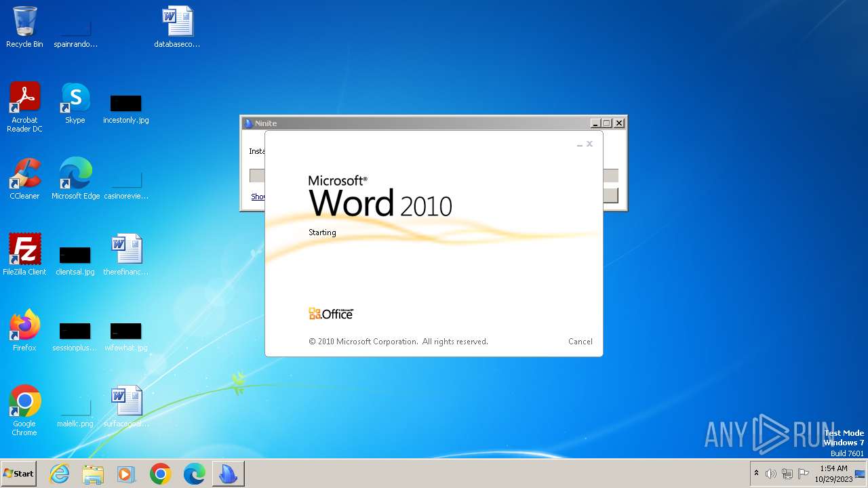Open Chrome from the taskbar
This screenshot has width=868, height=488.
point(160,474)
